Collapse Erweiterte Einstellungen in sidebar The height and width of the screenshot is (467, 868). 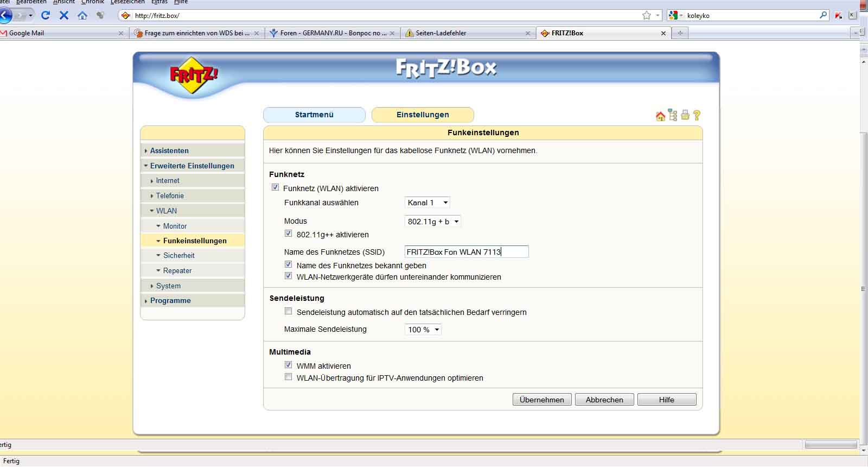click(193, 166)
